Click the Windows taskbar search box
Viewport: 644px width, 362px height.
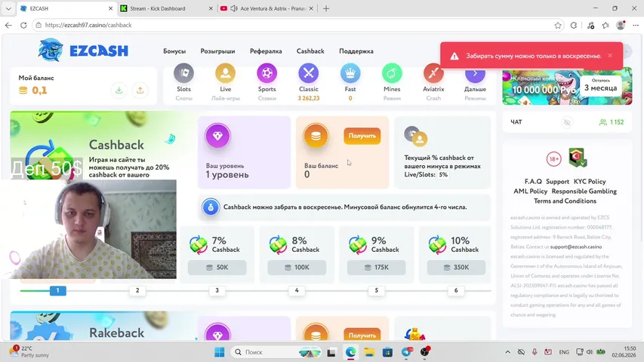[x=276, y=352]
